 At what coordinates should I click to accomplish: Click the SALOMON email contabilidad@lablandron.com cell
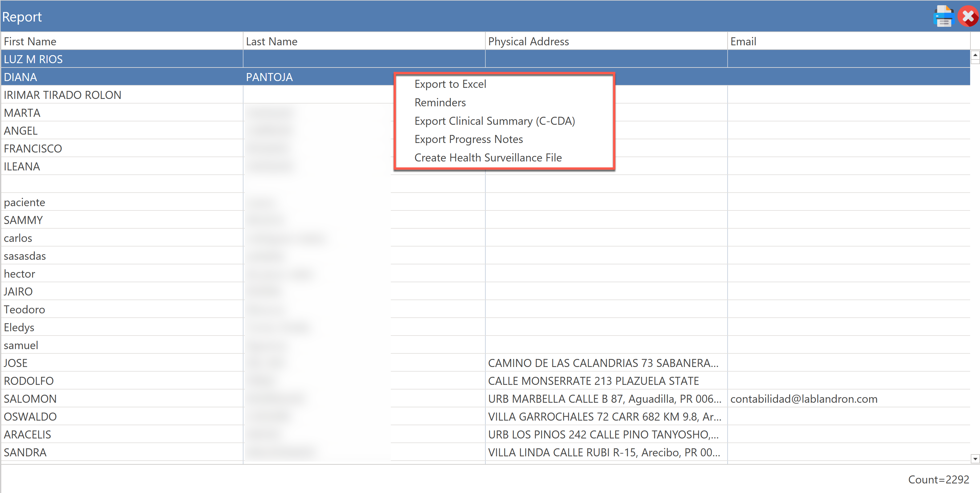pyautogui.click(x=803, y=399)
